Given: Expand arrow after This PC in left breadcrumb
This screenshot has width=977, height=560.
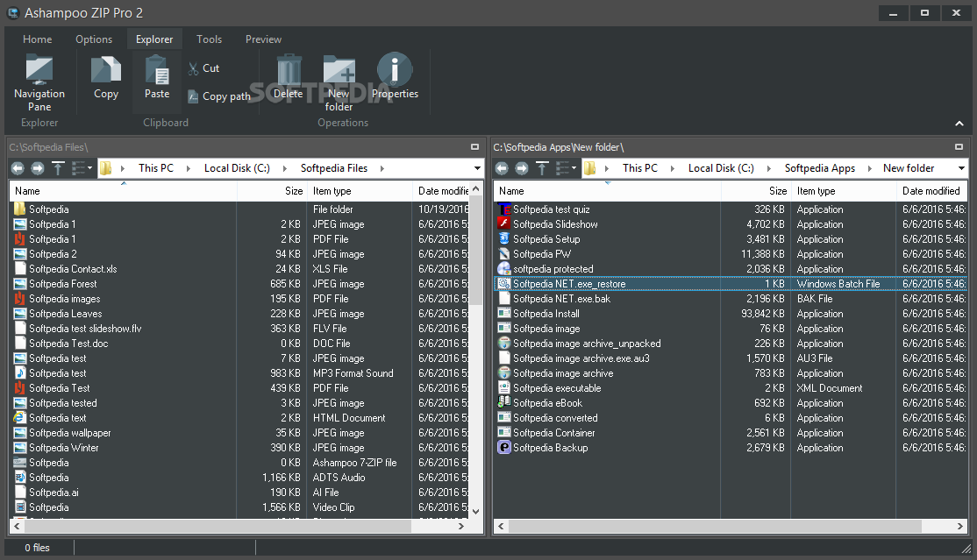Looking at the screenshot, I should tap(189, 168).
